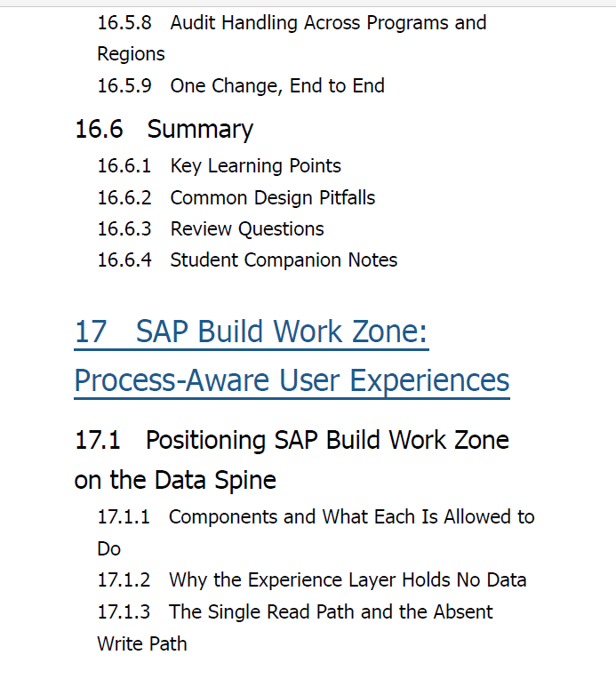Screen dimensions: 616x679
Task: Go to 16.5.8 Audit Handling Across Programs
Action: [x=292, y=23]
